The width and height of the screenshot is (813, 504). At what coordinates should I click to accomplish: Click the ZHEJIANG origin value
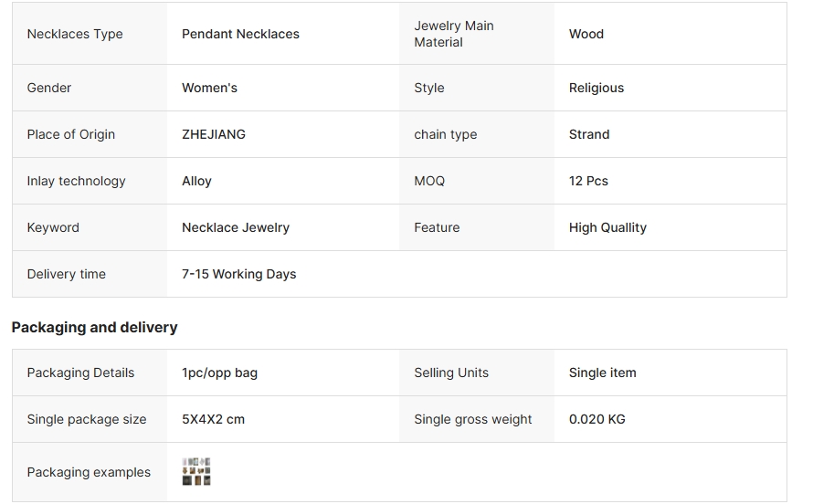point(214,134)
